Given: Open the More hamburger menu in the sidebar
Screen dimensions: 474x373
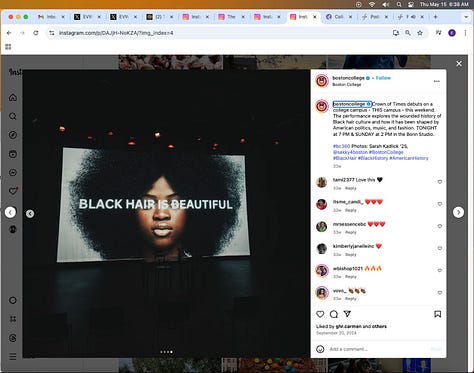Looking at the screenshot, I should pos(13,357).
